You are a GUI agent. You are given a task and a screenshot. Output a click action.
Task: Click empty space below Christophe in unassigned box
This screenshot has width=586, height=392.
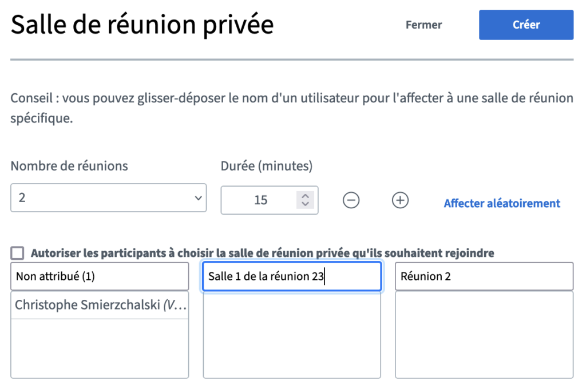tap(100, 349)
